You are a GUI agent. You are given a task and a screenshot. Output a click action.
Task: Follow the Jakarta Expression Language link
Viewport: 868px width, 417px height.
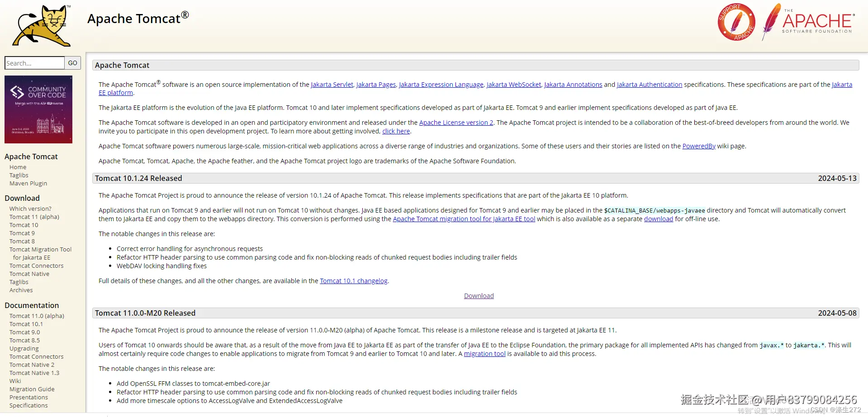(x=441, y=85)
